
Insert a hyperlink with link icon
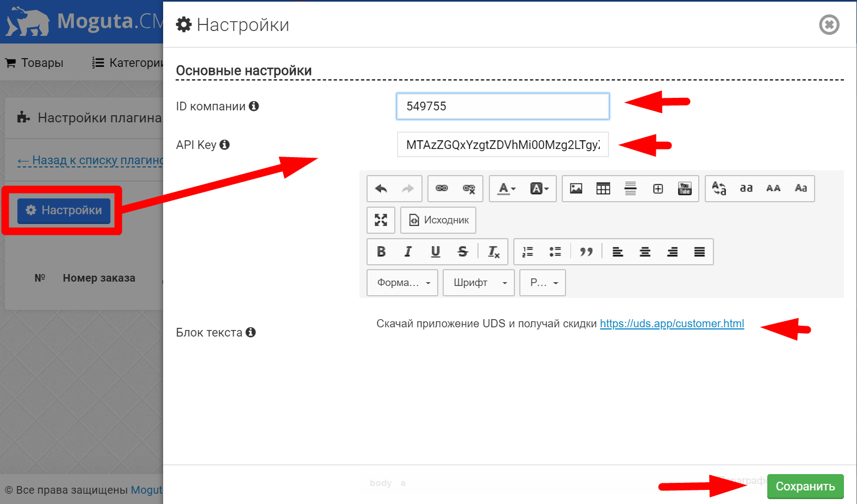click(x=442, y=189)
